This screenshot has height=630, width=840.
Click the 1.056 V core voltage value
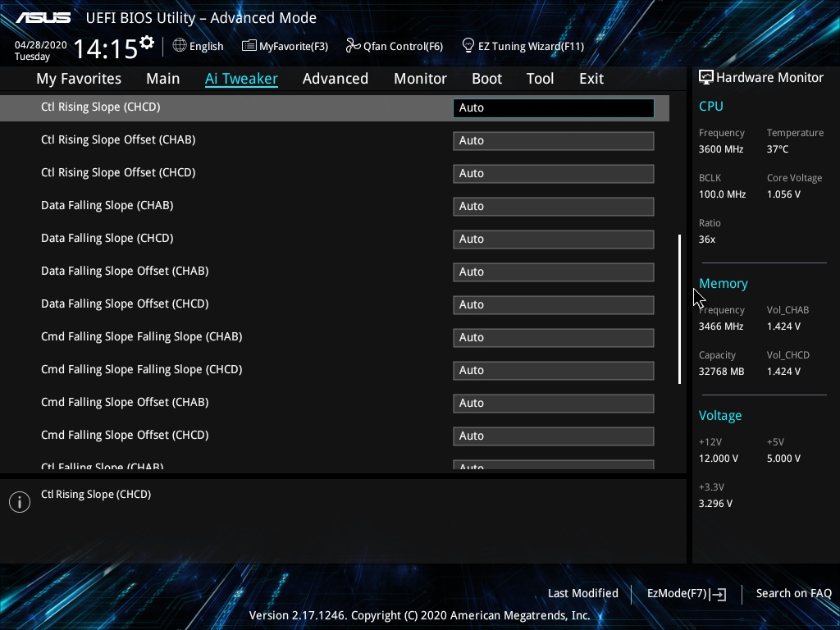(x=783, y=194)
